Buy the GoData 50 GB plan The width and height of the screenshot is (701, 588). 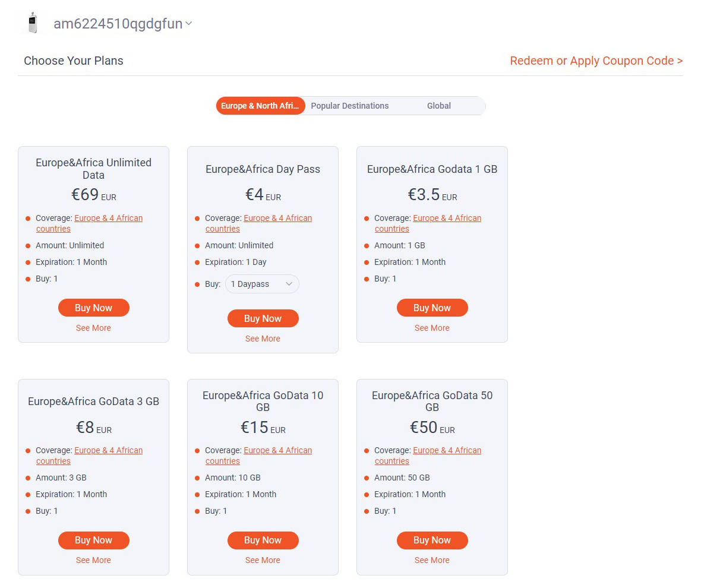tap(432, 540)
